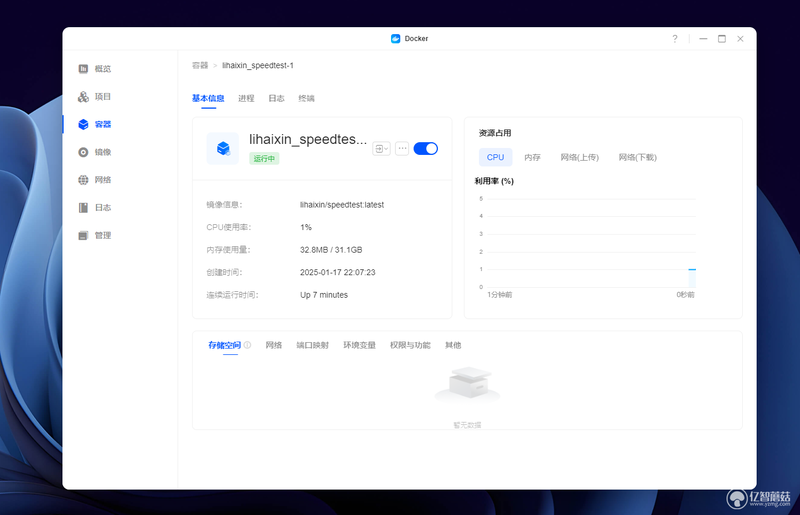
Task: Switch to the 终端 terminal tab
Action: pos(306,98)
